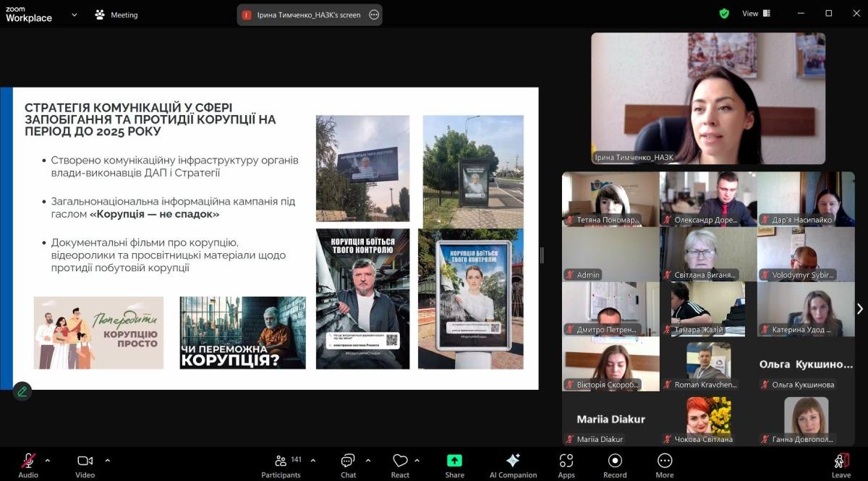Open the Chat panel
Screen dimensions: 868x481
[x=348, y=466]
